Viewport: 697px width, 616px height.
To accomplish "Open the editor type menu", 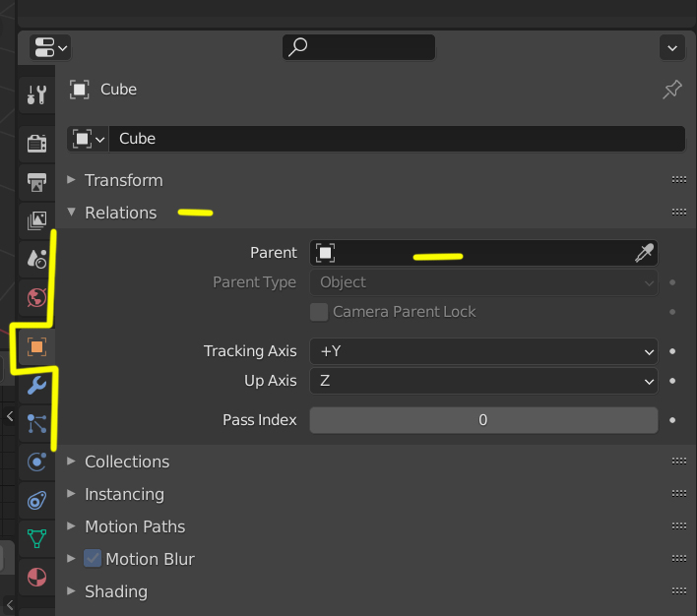I will 49,46.
